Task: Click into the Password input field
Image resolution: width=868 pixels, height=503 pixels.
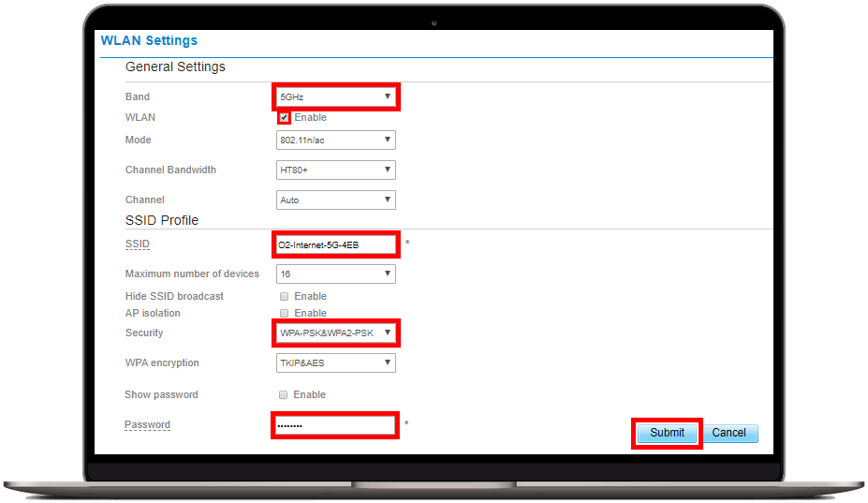Action: point(335,425)
